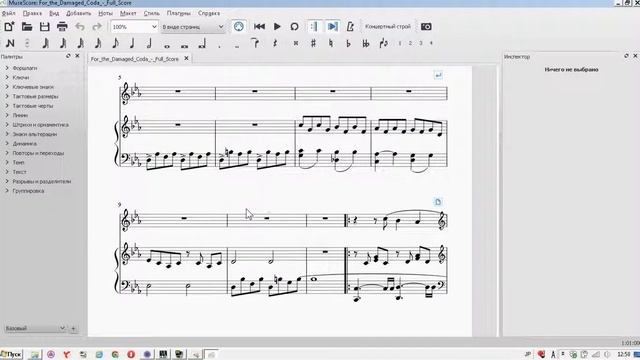Select the half note duration
This screenshot has width=640, height=360.
point(149,43)
